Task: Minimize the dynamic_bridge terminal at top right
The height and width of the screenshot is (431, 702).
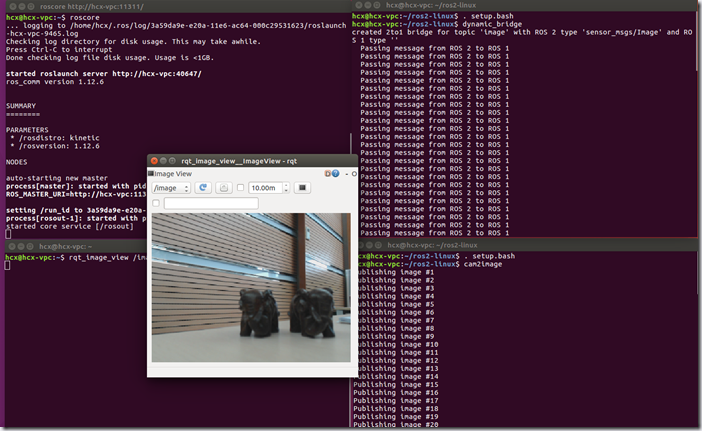Action: [368, 5]
